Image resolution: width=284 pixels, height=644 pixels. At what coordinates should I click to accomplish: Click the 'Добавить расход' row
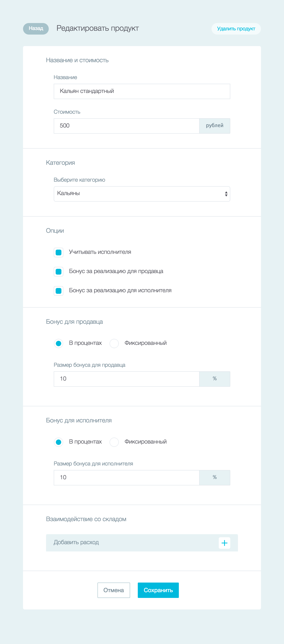[142, 543]
